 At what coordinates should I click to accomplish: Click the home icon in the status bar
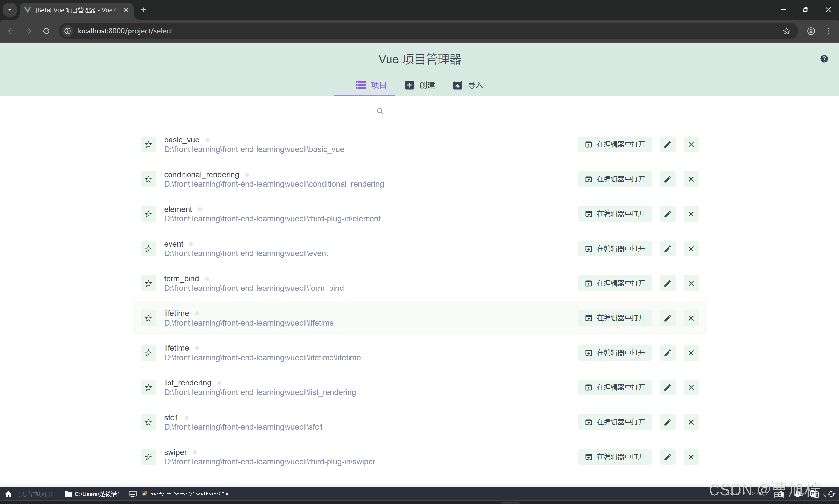pos(9,494)
